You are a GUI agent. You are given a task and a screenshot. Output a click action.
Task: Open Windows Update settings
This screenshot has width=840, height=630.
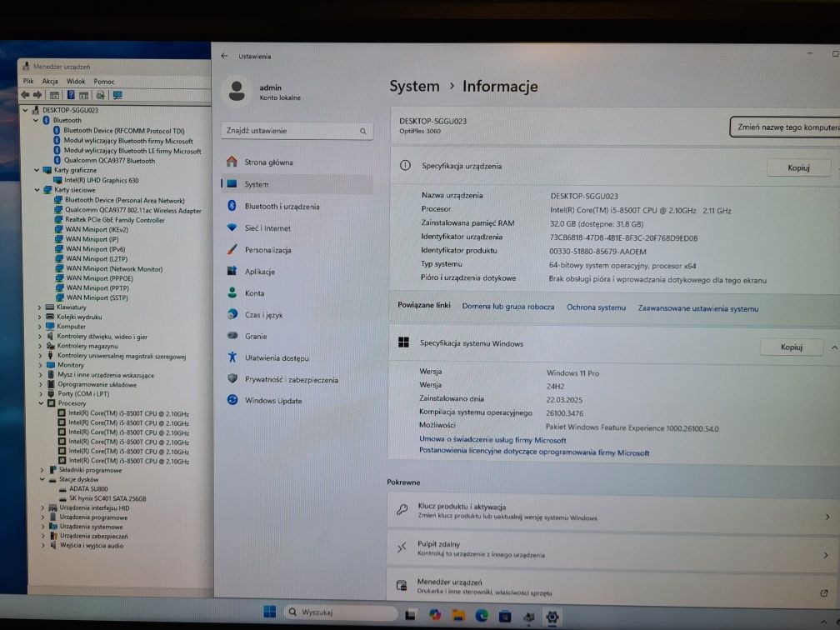[x=297, y=400]
